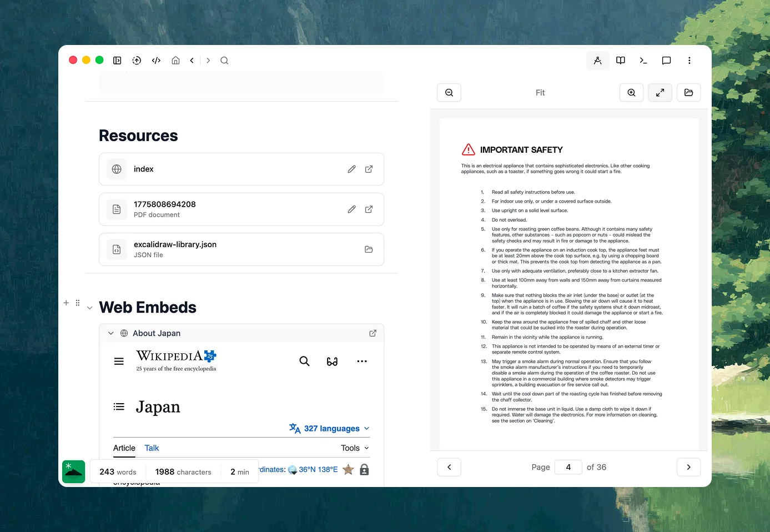
Task: Toggle the sidebar panel icon
Action: [x=117, y=61]
